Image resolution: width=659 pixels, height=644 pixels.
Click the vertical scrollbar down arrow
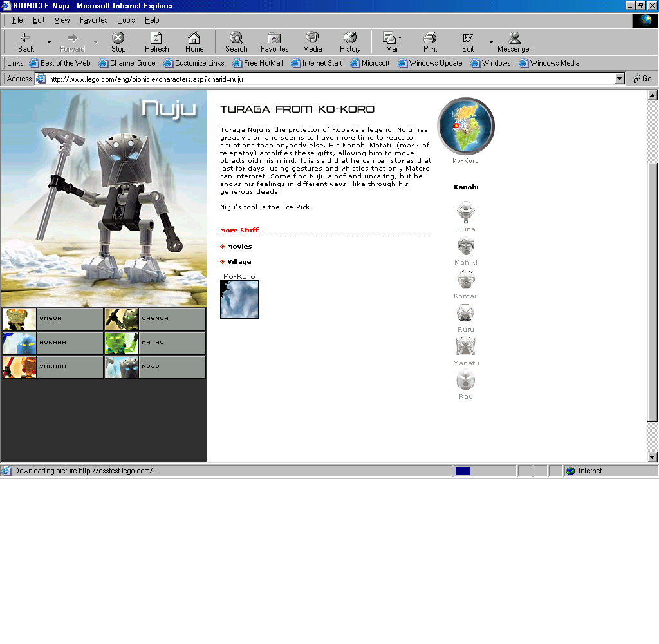653,457
